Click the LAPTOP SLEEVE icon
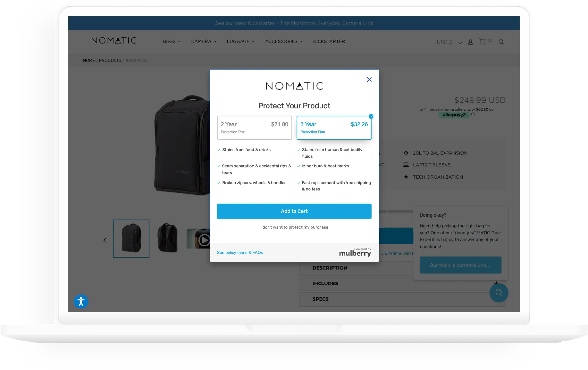The image size is (588, 370). click(x=406, y=165)
